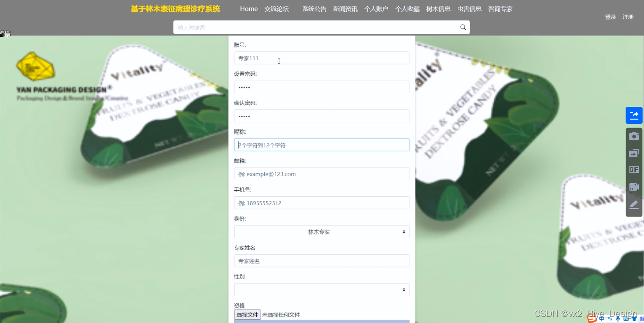This screenshot has width=644, height=323.
Task: Click the 登录 link
Action: pyautogui.click(x=611, y=17)
